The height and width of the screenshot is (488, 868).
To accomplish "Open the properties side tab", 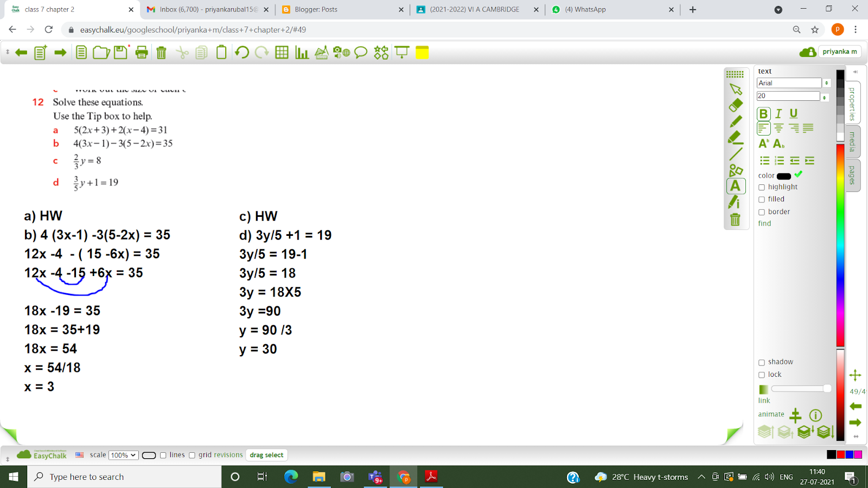I will coord(852,104).
